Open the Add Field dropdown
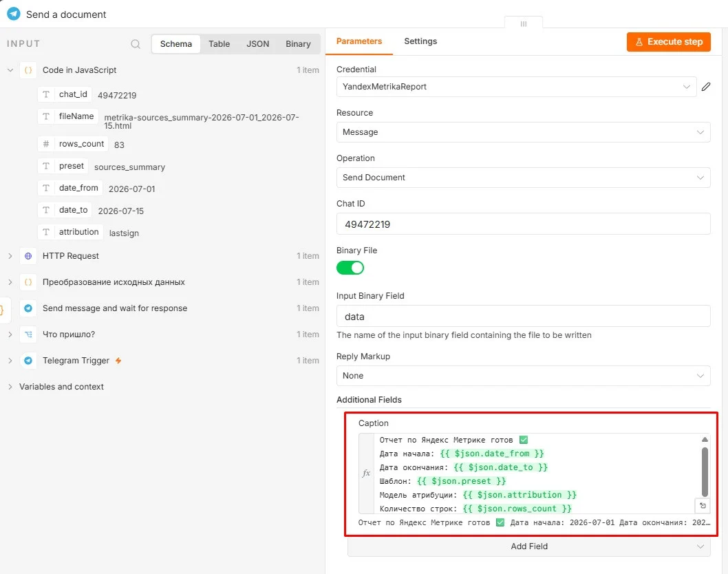728x574 pixels. tap(529, 546)
